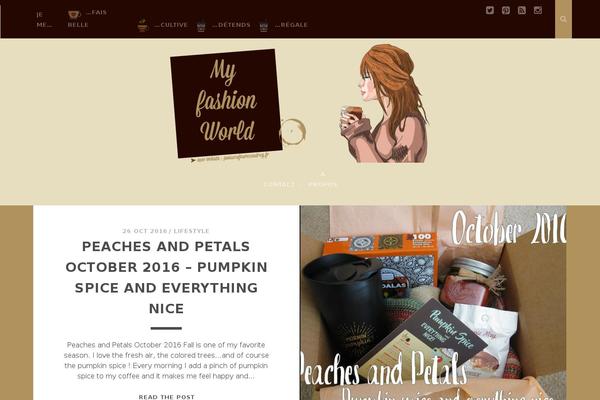Select the "Je me..." menu entry

click(x=44, y=20)
